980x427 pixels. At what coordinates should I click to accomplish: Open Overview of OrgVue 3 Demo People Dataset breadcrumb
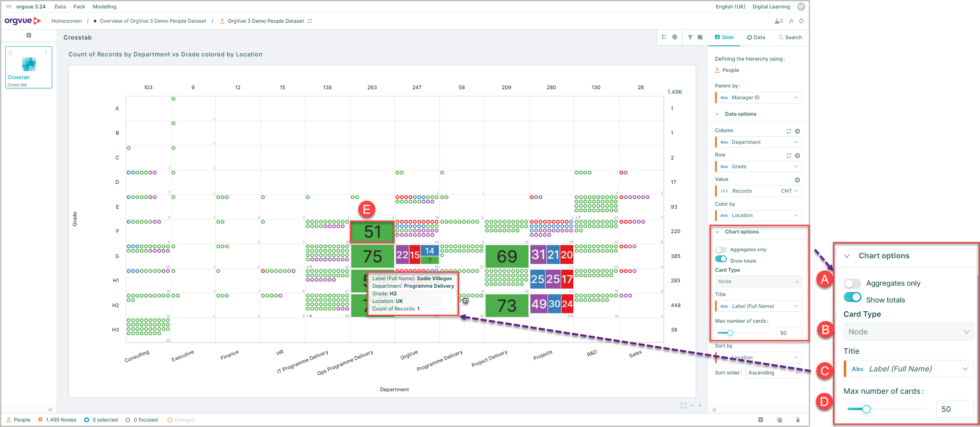[153, 21]
